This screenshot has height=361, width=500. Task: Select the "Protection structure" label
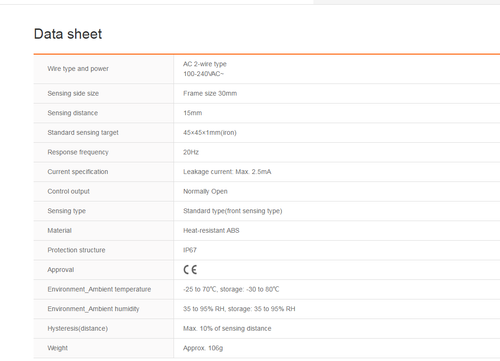(76, 250)
